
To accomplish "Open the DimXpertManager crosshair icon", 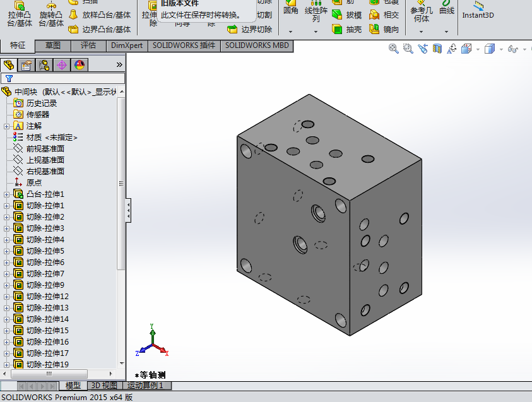I will tap(62, 64).
